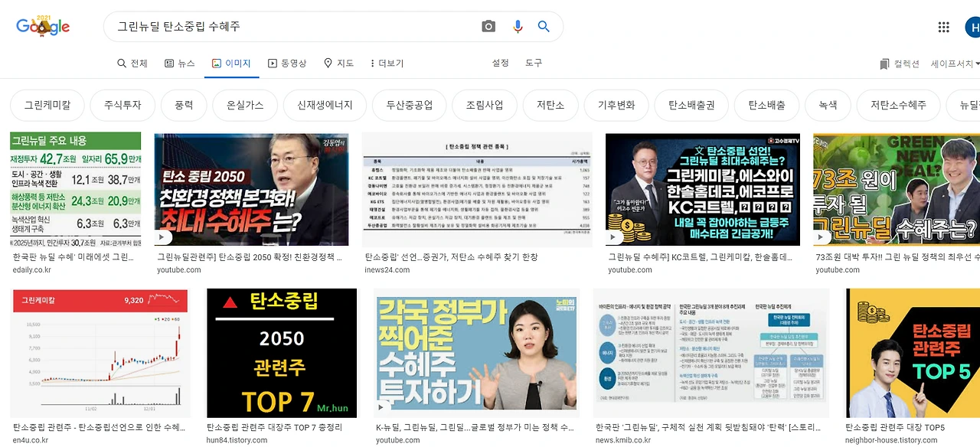
Task: Filter by 저탄소 chip
Action: (550, 105)
